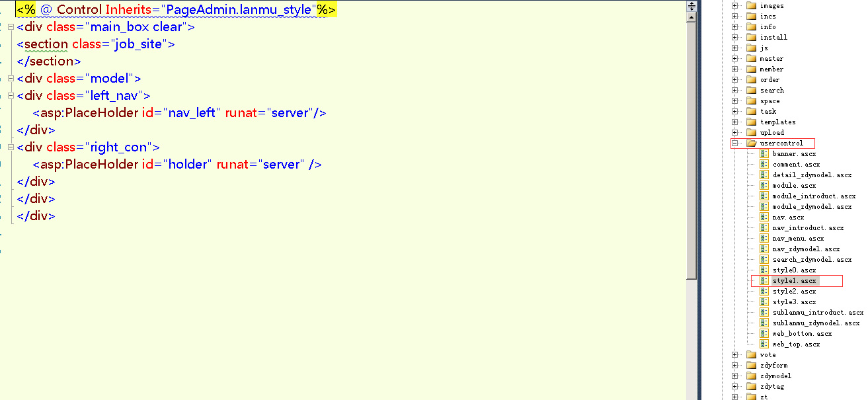Click the web_top.ascx file icon
868x400 pixels.
coord(764,344)
